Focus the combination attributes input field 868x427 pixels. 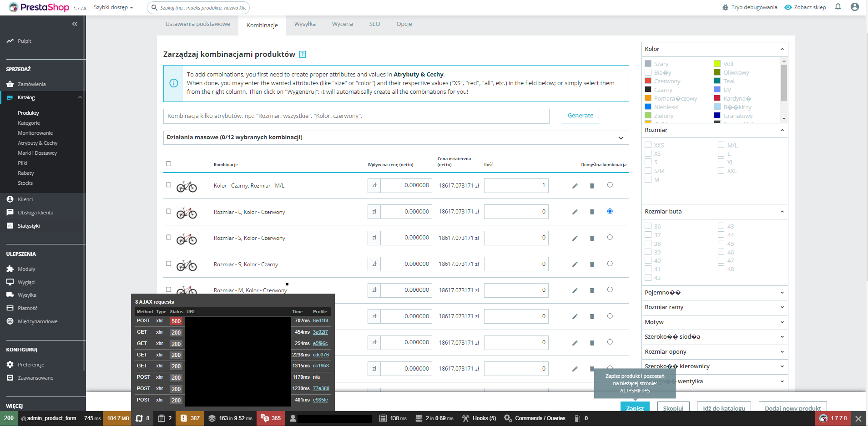pyautogui.click(x=356, y=116)
